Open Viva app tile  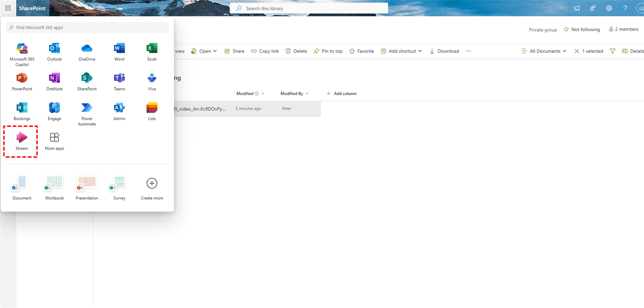[x=152, y=82]
